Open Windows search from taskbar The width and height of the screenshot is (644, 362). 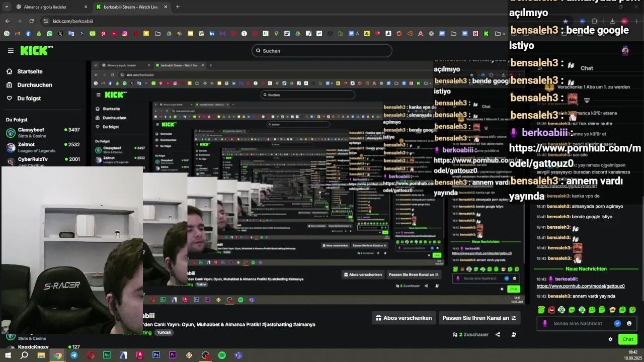(x=24, y=355)
